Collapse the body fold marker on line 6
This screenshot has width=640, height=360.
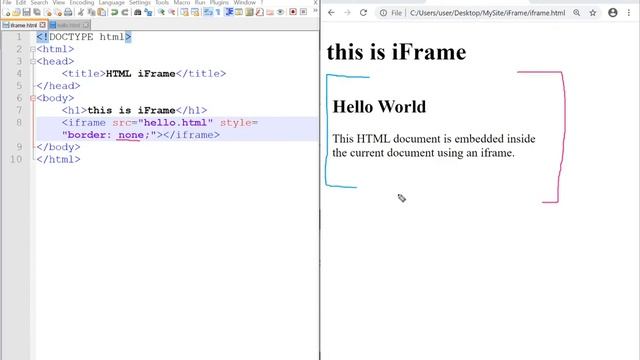click(x=33, y=98)
